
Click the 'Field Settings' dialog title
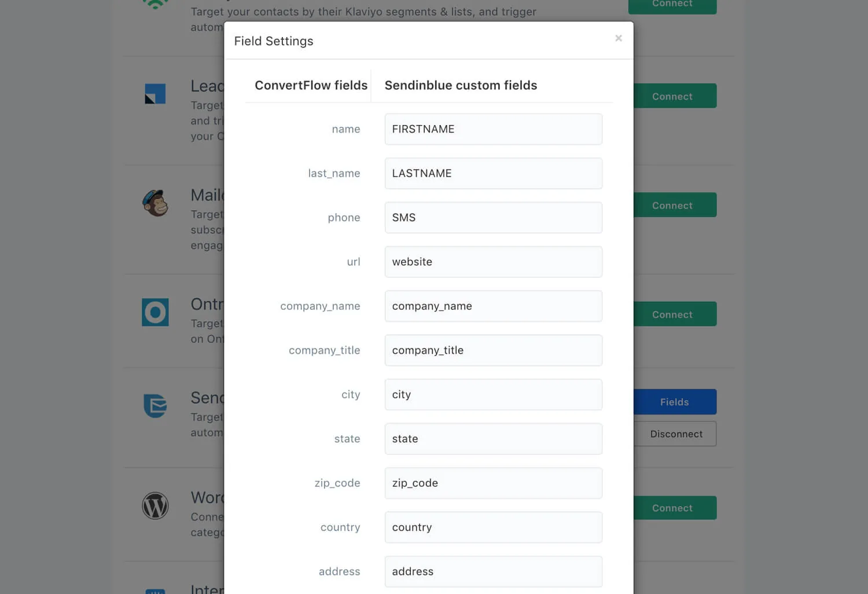click(x=274, y=41)
